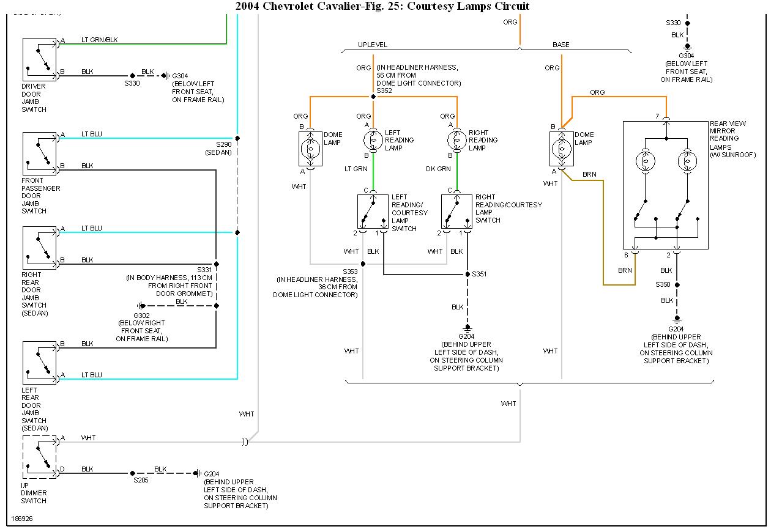Click the S350 splice dot
Screen dimensions: 771x532
[677, 285]
